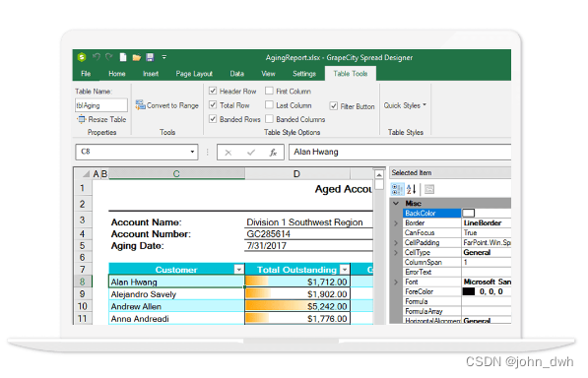
Task: Open the name box dropdown arrow
Action: tap(192, 152)
